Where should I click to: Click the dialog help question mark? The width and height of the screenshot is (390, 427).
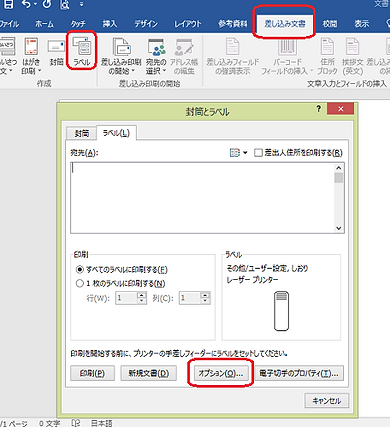(319, 109)
